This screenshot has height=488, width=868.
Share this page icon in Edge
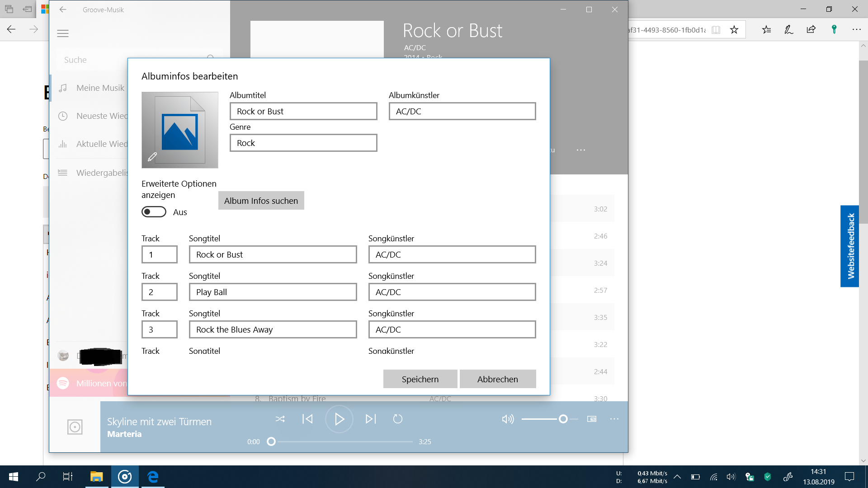pos(811,30)
